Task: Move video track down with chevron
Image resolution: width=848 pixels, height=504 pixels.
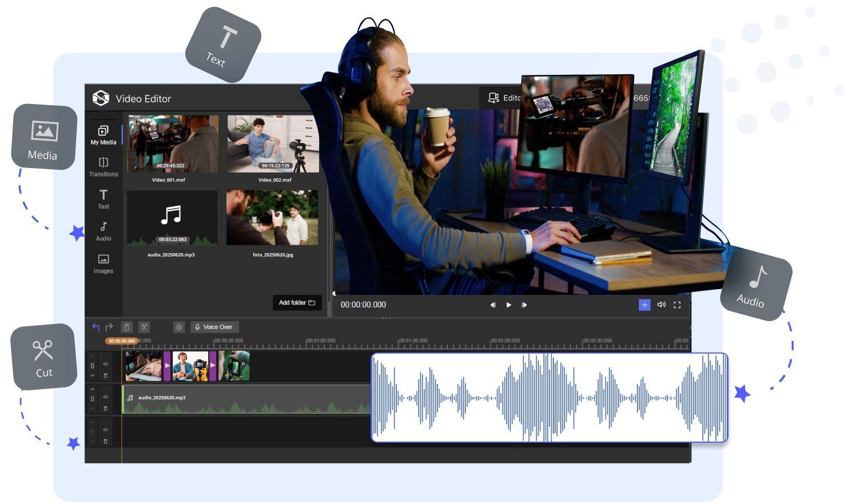Action: [x=92, y=375]
